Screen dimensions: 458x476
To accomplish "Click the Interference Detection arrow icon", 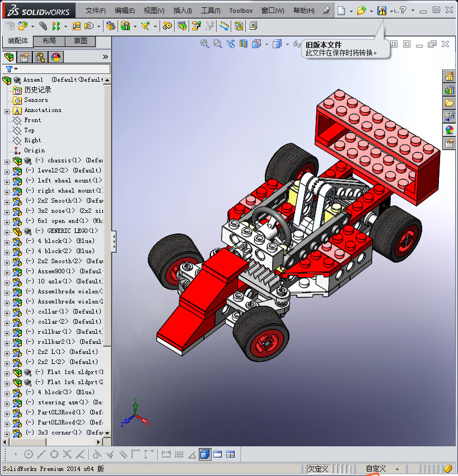I will (x=225, y=26).
